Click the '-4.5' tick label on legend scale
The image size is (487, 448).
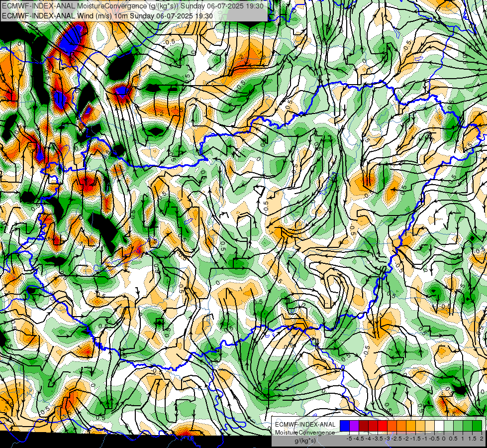[359, 439]
